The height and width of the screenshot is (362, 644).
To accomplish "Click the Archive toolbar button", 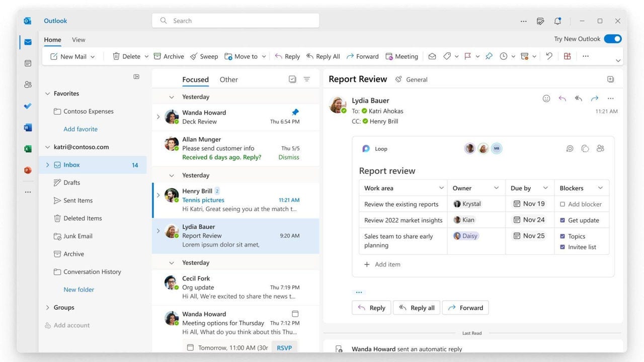I will pyautogui.click(x=169, y=56).
